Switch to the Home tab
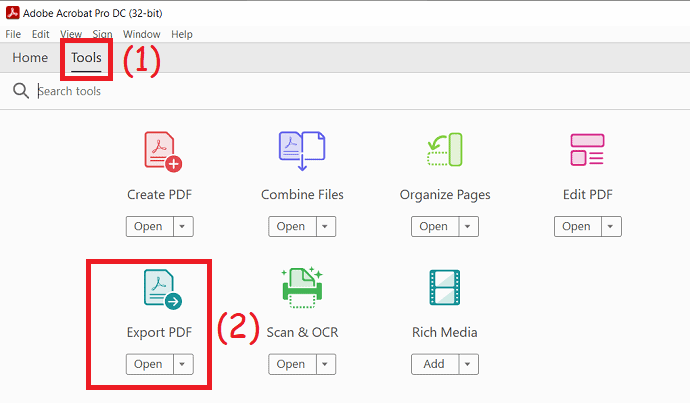Image resolution: width=690 pixels, height=403 pixels. tap(30, 58)
